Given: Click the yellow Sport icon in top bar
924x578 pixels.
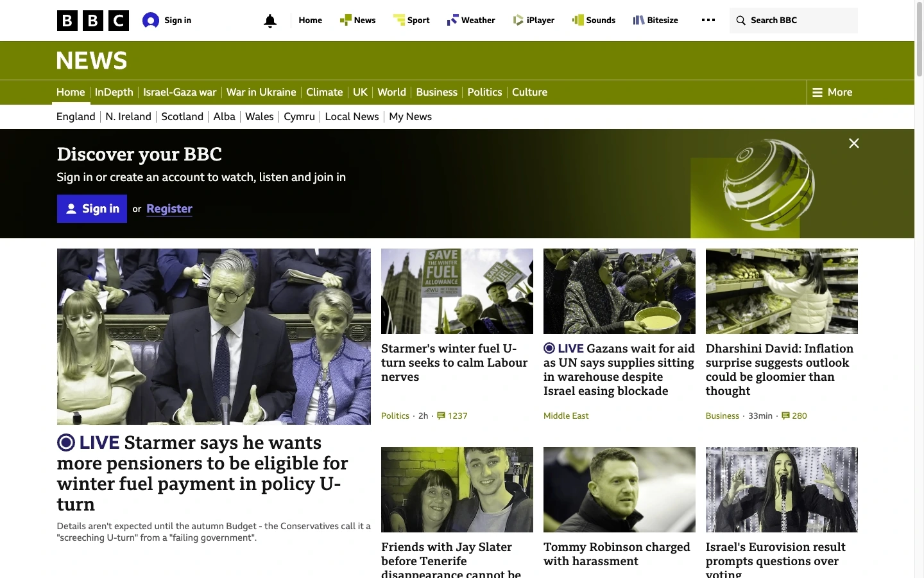Looking at the screenshot, I should click(x=399, y=20).
